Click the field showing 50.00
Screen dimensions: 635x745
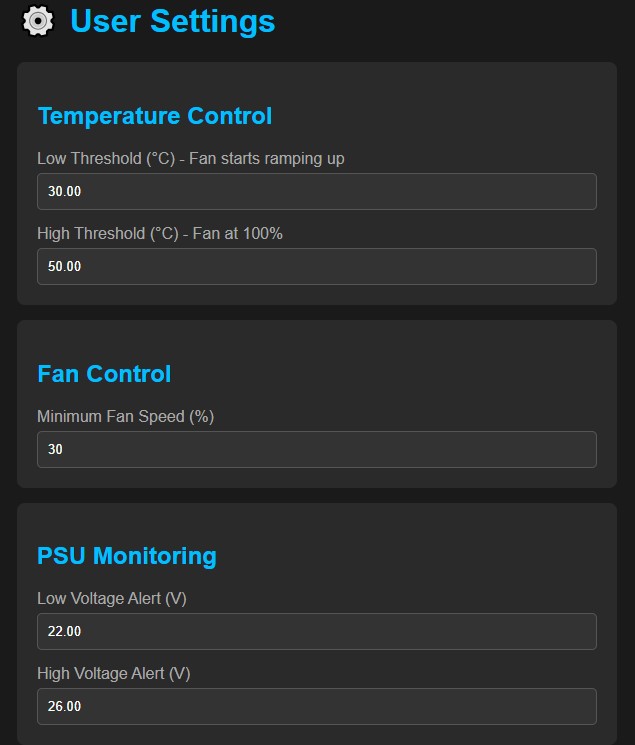[x=316, y=266]
